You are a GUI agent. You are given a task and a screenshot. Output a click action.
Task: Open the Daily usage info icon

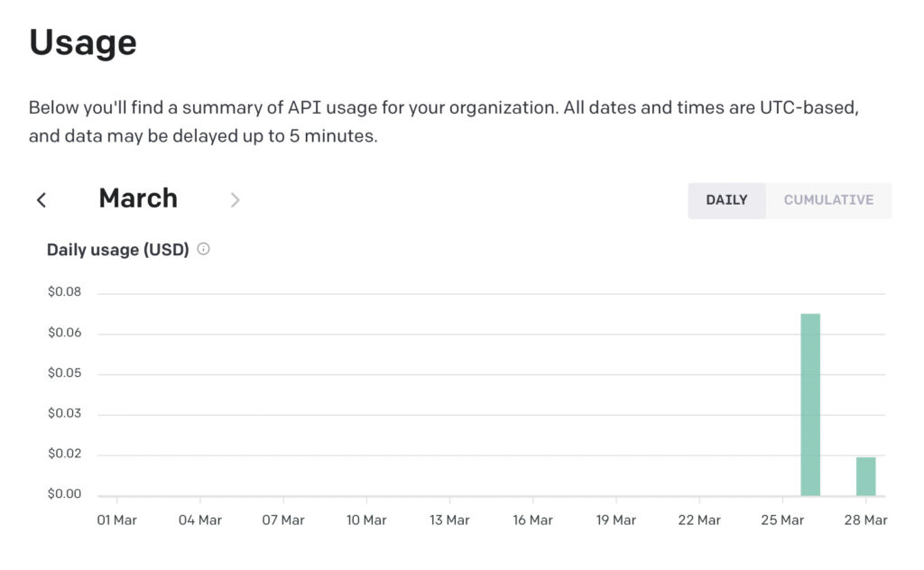point(203,249)
